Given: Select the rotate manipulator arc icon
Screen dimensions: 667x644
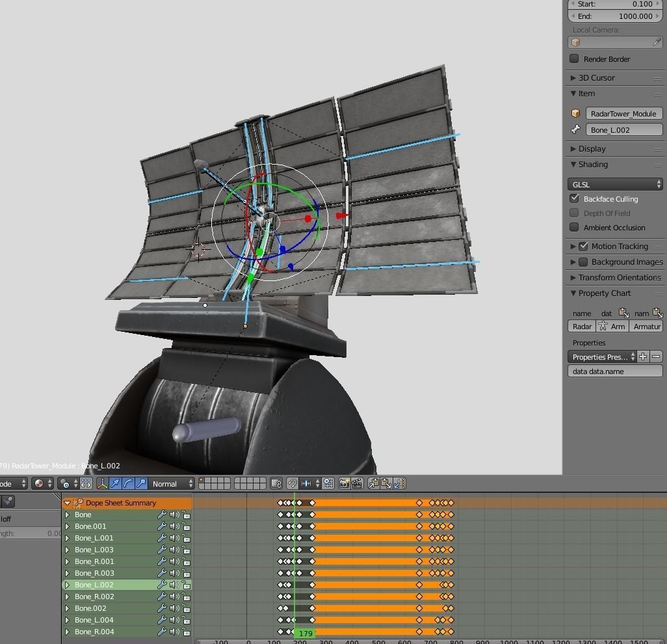Looking at the screenshot, I should (x=128, y=483).
